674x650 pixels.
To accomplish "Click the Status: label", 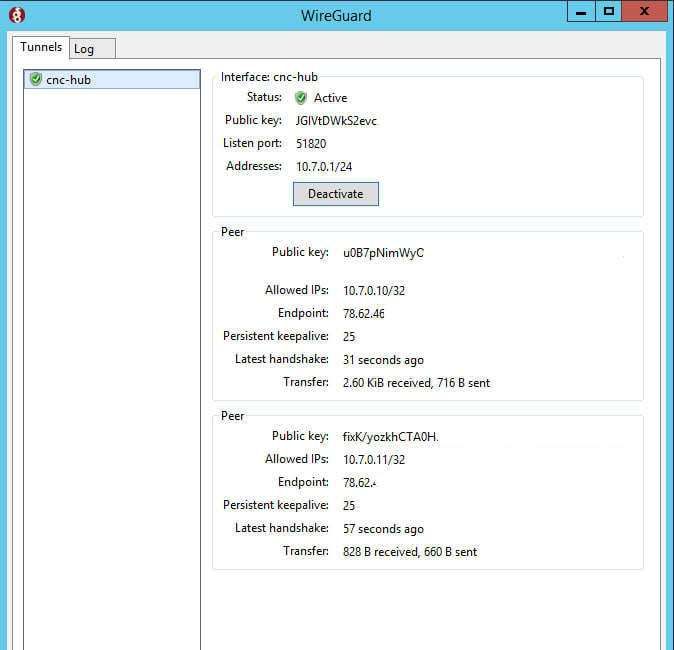I will [x=264, y=97].
